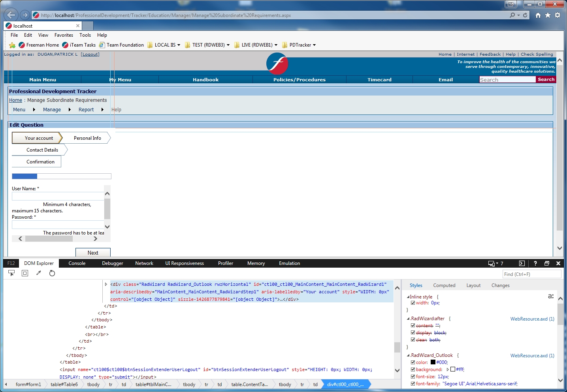Open the browser Favorites menu
The width and height of the screenshot is (567, 392).
tap(64, 35)
